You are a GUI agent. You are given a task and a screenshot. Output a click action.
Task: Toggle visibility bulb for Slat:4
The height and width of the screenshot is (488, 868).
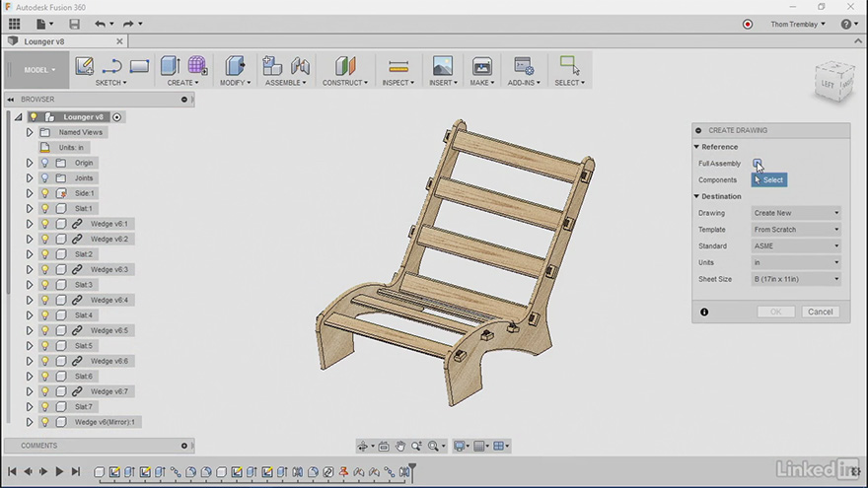(x=44, y=315)
